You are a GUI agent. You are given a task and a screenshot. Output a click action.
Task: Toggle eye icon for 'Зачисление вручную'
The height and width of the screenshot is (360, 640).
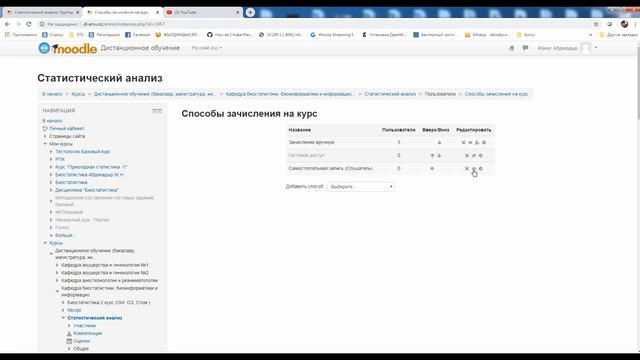pyautogui.click(x=470, y=142)
